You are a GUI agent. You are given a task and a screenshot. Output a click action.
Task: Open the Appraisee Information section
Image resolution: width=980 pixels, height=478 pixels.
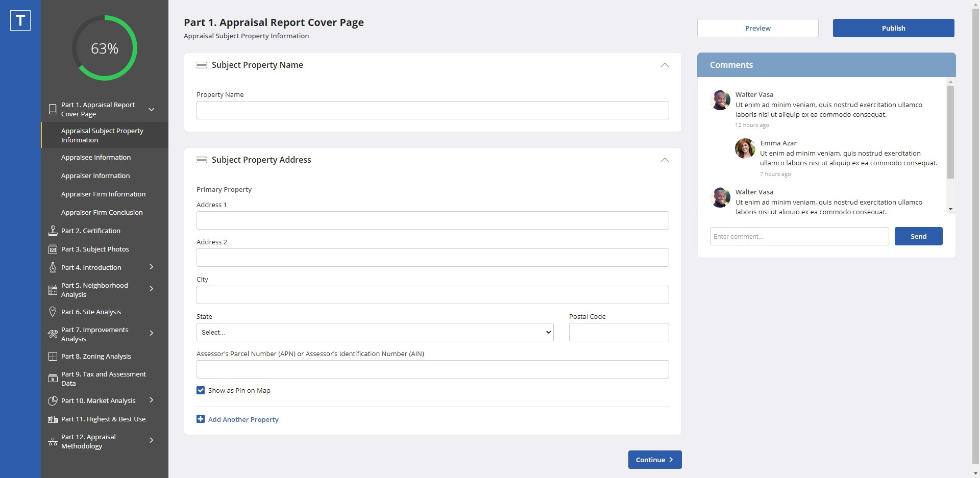pyautogui.click(x=96, y=157)
